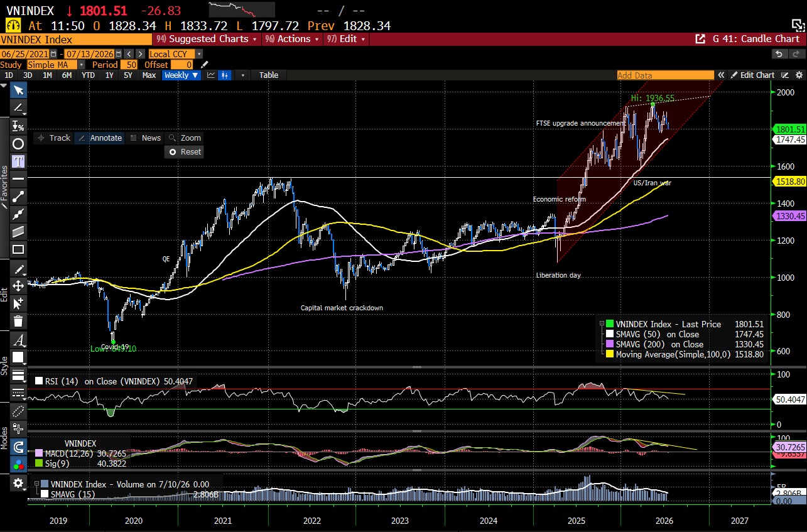
Task: Enable the Track crosshair mode
Action: point(54,138)
